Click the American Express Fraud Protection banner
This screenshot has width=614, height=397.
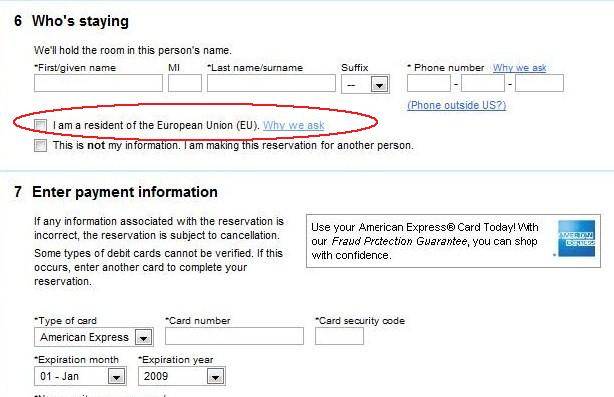click(x=453, y=241)
